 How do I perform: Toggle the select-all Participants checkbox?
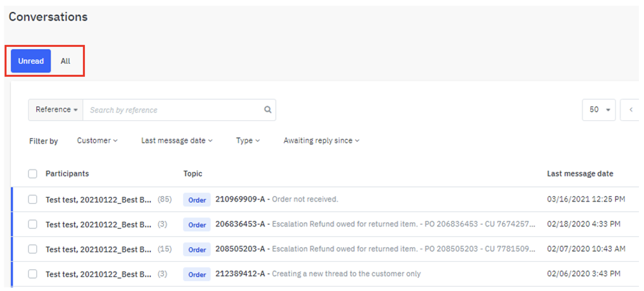coord(33,174)
